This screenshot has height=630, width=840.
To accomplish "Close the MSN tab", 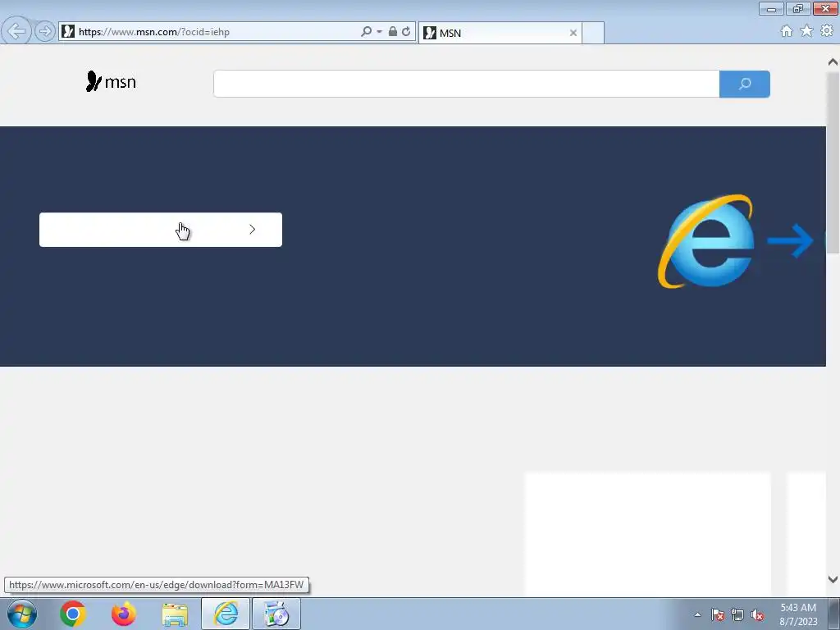I will pyautogui.click(x=573, y=33).
